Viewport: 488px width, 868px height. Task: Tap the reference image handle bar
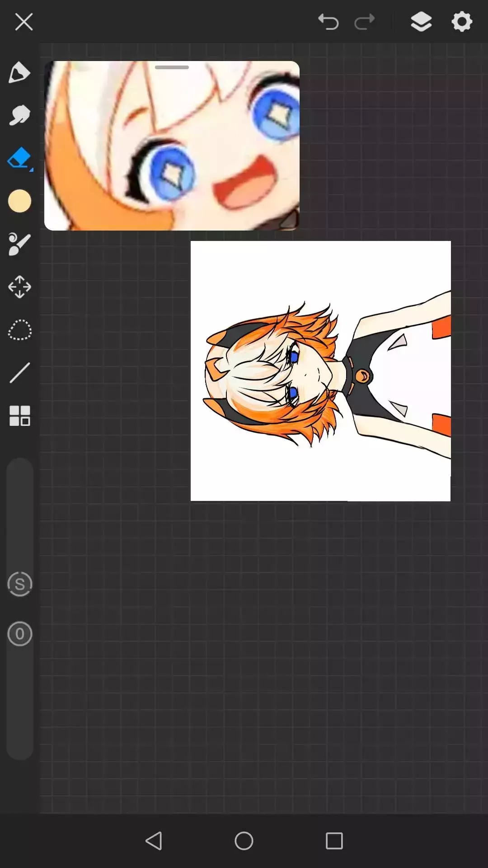[172, 67]
